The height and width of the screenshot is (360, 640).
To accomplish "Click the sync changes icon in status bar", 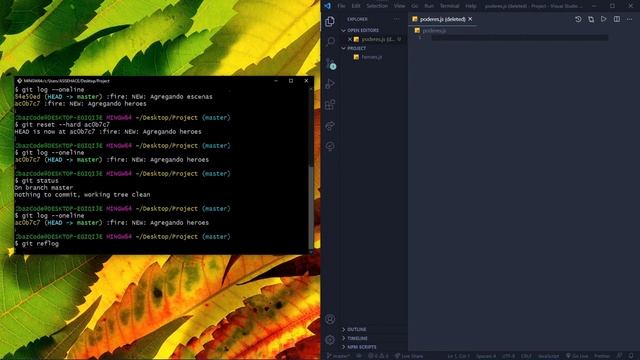I will [359, 356].
